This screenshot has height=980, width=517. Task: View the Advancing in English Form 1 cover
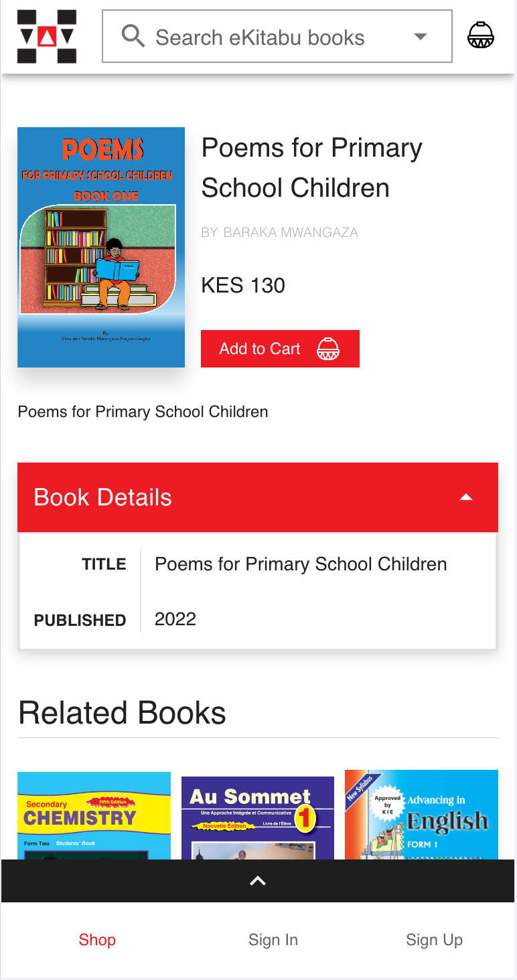click(421, 815)
